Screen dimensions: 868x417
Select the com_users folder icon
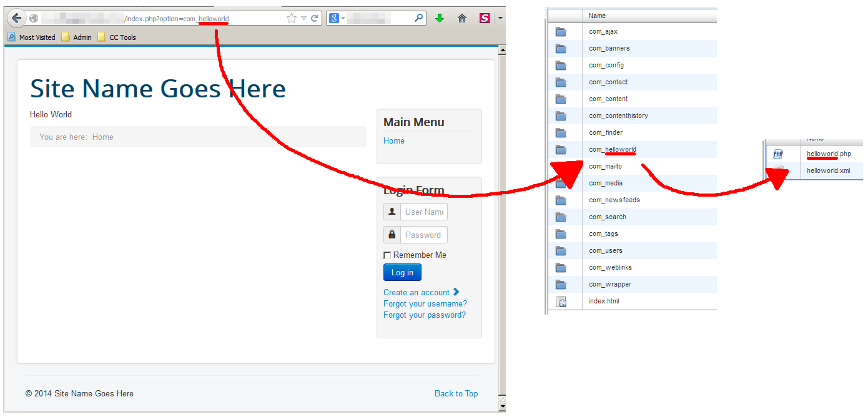tap(561, 250)
